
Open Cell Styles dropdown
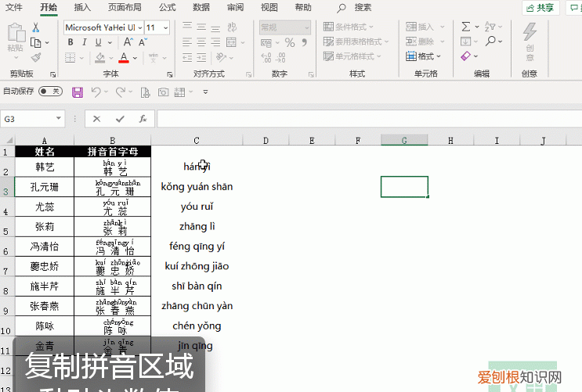point(352,56)
